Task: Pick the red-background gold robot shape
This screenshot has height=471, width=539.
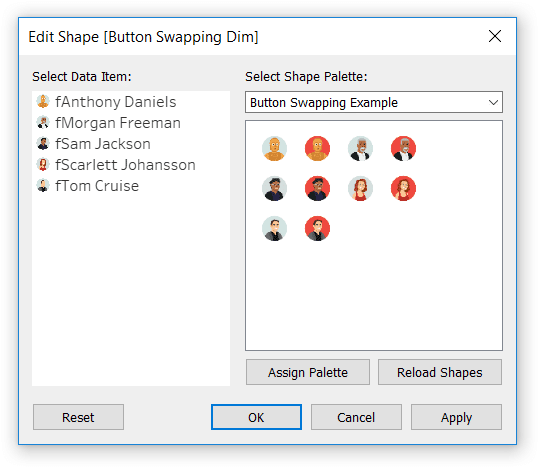Action: click(317, 149)
